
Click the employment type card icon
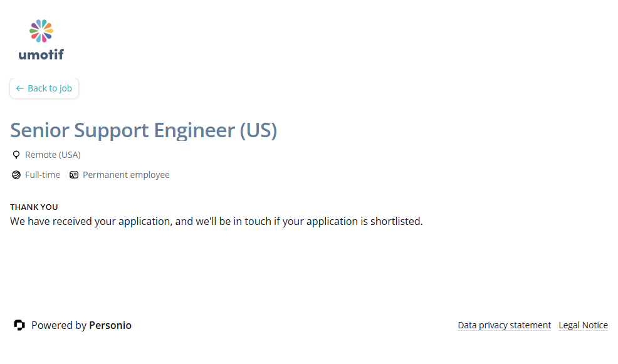pos(74,175)
